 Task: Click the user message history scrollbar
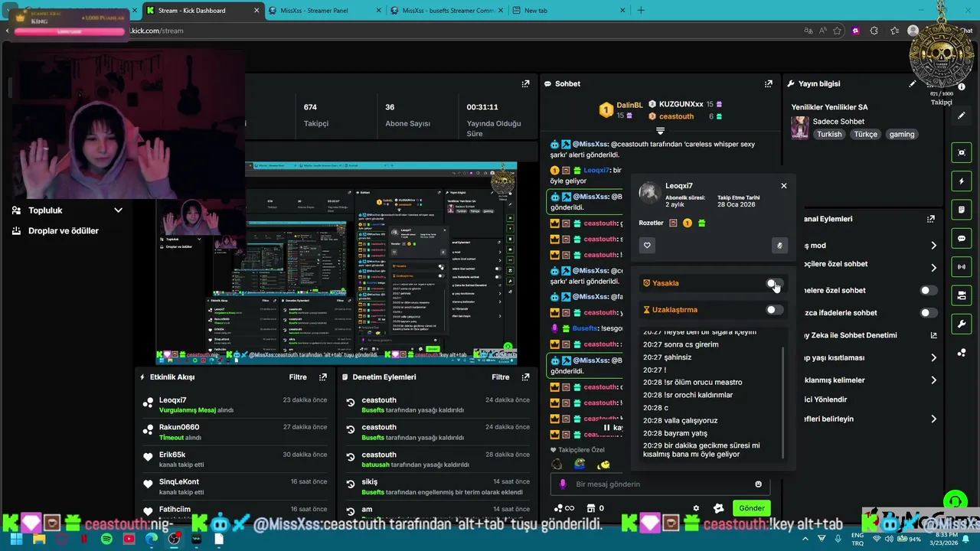click(783, 402)
